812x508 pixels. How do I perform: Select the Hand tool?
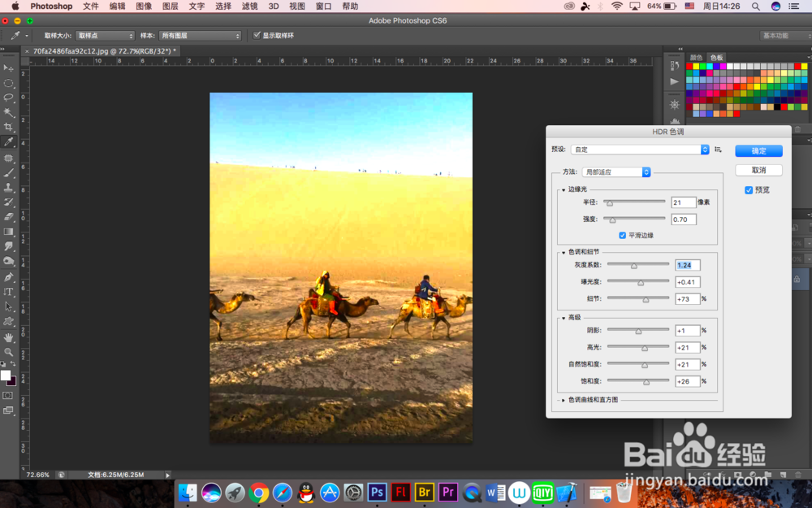pos(8,337)
